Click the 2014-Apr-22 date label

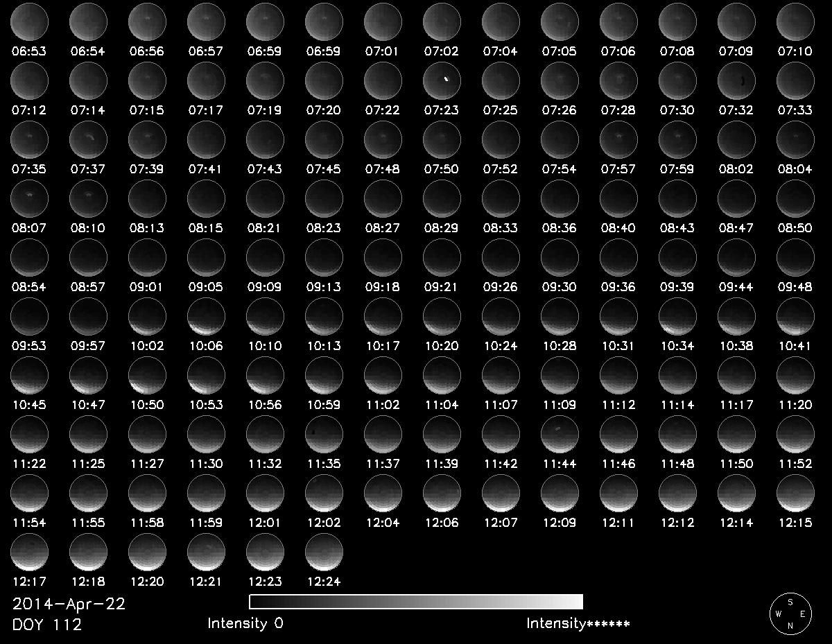click(69, 604)
